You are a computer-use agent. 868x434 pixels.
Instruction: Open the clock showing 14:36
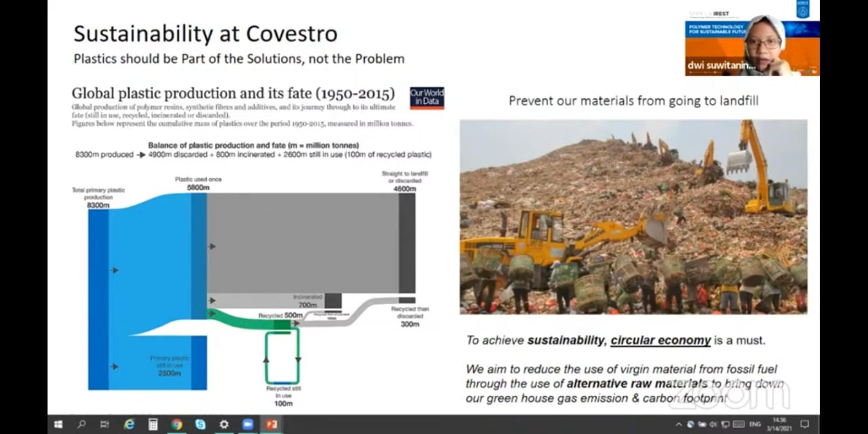pyautogui.click(x=780, y=425)
